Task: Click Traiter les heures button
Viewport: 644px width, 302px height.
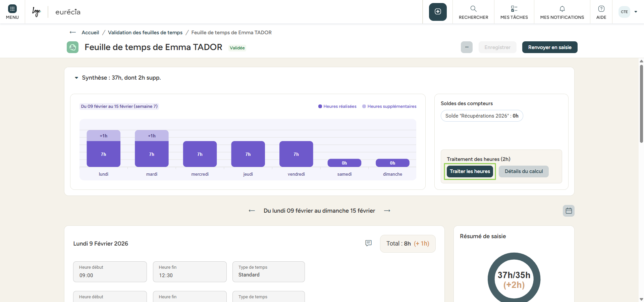Action: click(x=470, y=171)
